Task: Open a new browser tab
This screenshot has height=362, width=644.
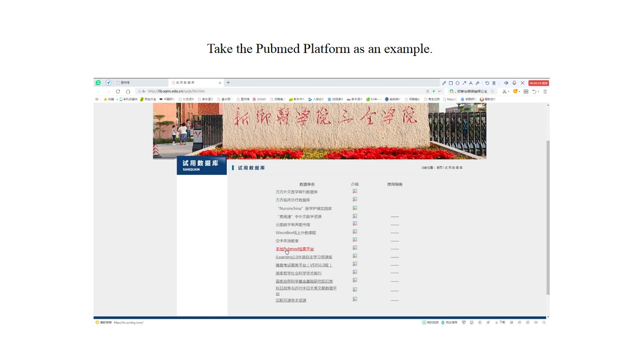Action: point(228,82)
